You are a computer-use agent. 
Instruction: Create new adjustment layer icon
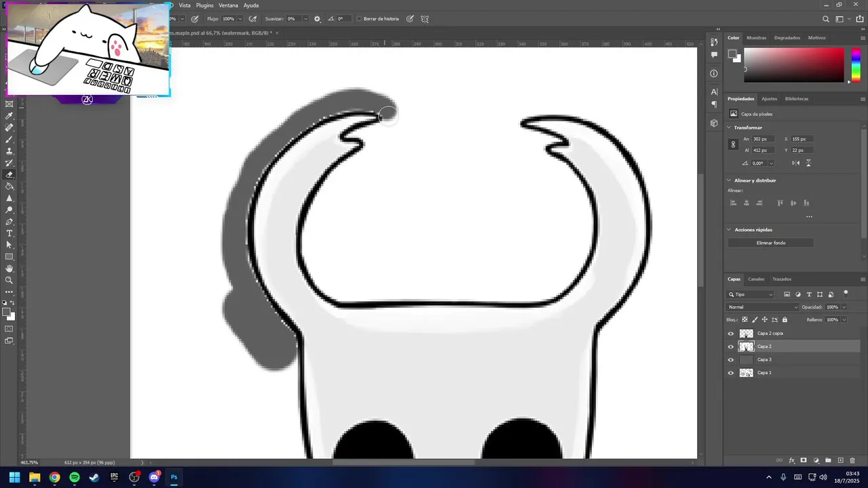point(816,460)
